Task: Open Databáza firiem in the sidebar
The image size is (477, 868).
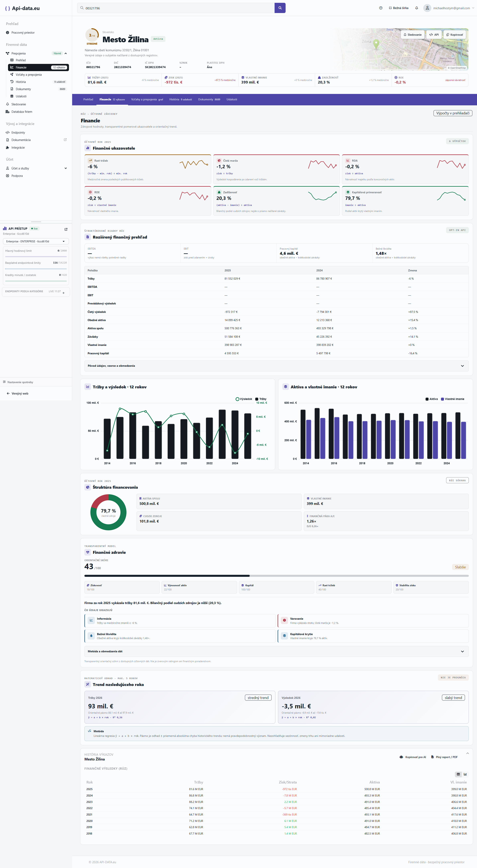Action: [36, 112]
